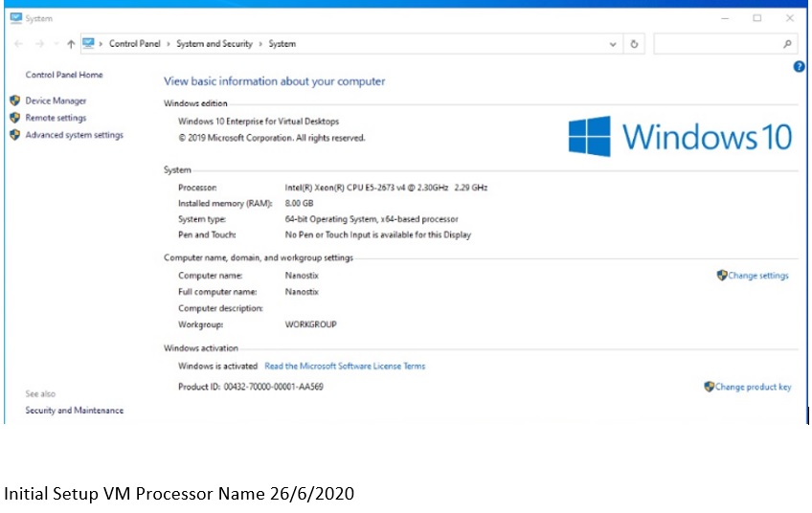
Task: Click the installed memory value '8.00 GB'
Action: pos(300,203)
